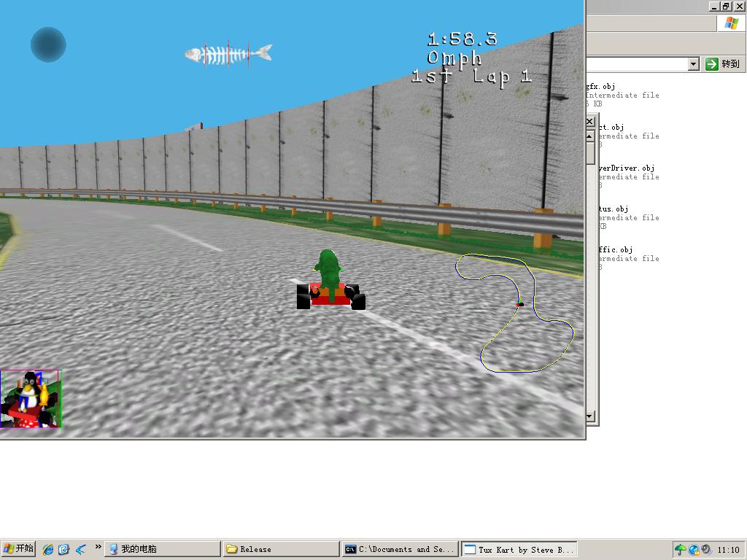Open the Explorer address bar dropdown
The image size is (747, 560).
[694, 64]
